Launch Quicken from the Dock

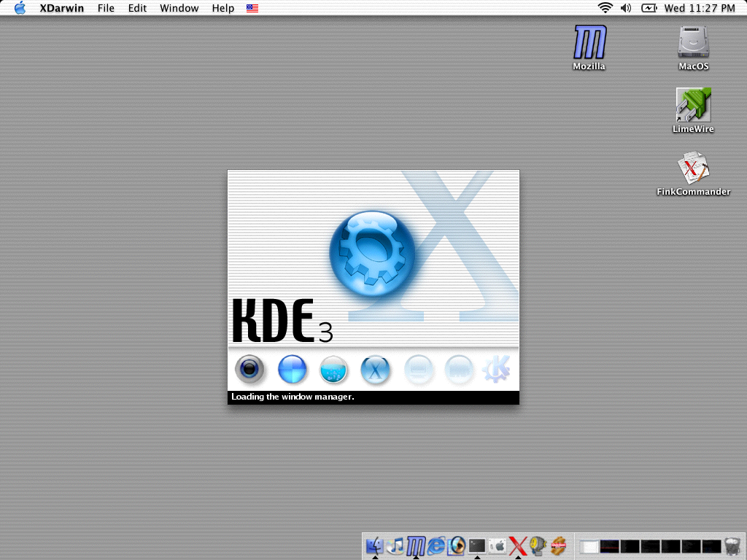[558, 545]
